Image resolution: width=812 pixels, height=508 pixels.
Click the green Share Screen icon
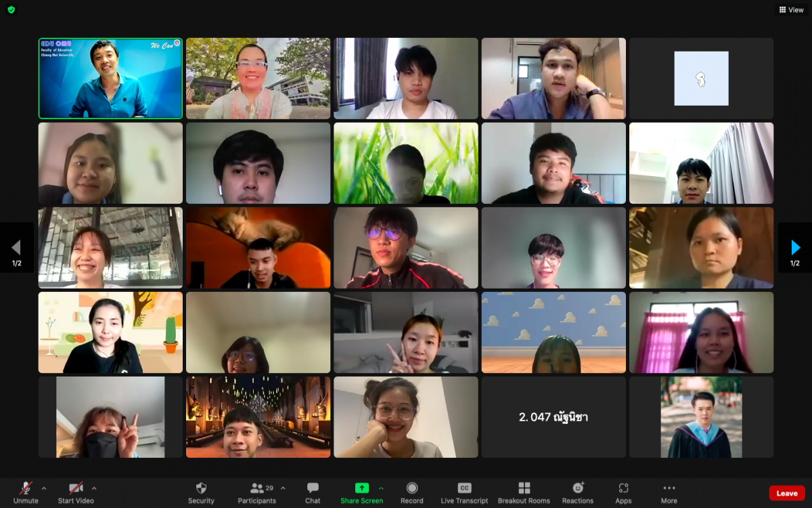pyautogui.click(x=362, y=488)
